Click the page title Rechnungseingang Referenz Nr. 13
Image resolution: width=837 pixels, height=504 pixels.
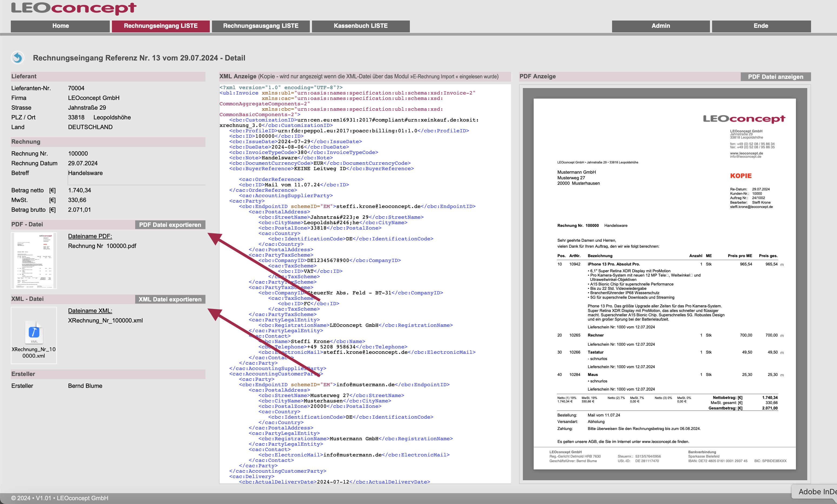[139, 58]
